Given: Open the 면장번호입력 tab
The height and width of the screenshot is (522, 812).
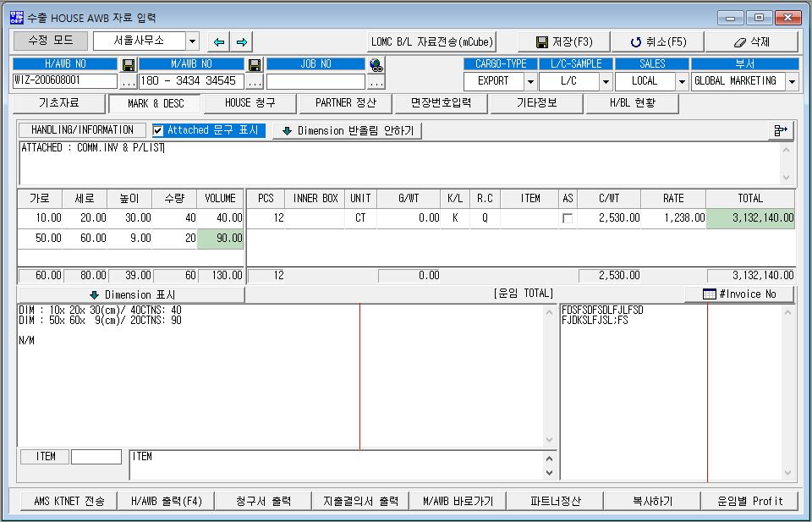Looking at the screenshot, I should point(442,103).
